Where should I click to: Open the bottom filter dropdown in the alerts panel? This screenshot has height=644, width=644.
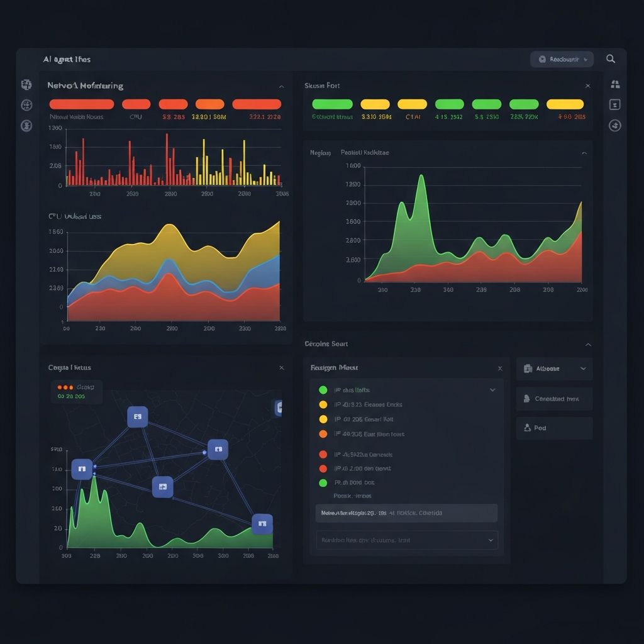coord(406,540)
